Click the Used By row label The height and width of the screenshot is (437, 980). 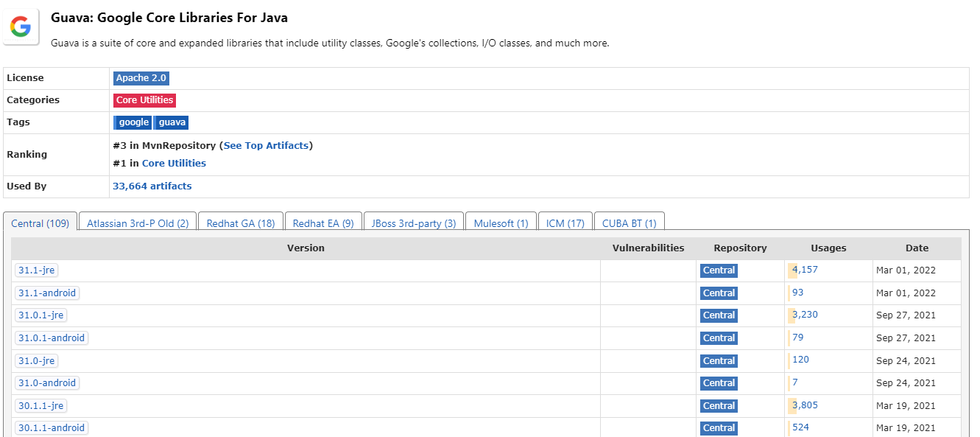pos(27,186)
